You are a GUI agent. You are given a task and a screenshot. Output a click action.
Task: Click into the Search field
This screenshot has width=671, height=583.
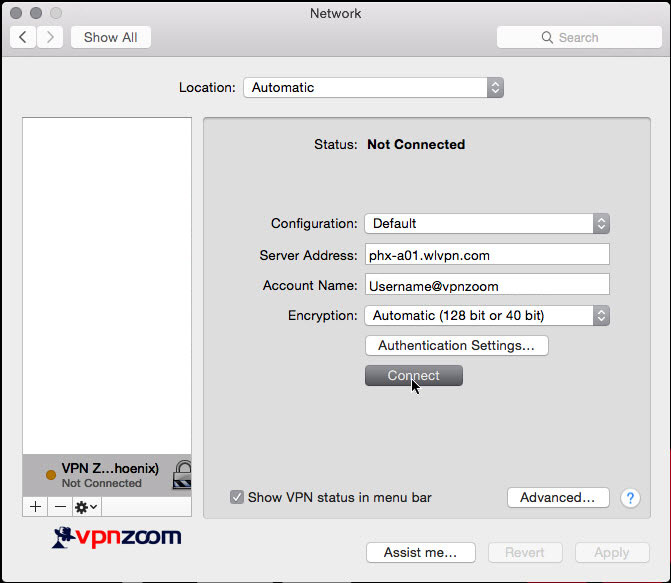[x=579, y=37]
